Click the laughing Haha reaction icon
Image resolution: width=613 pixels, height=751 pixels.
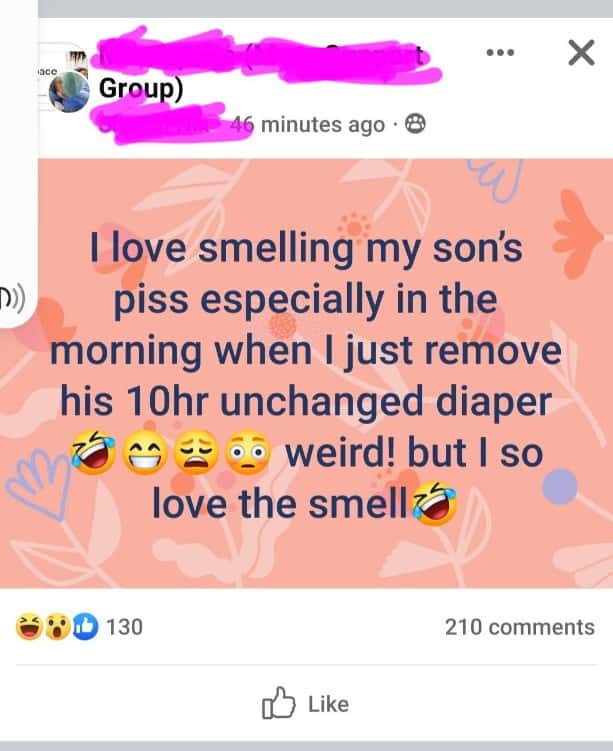(x=29, y=626)
